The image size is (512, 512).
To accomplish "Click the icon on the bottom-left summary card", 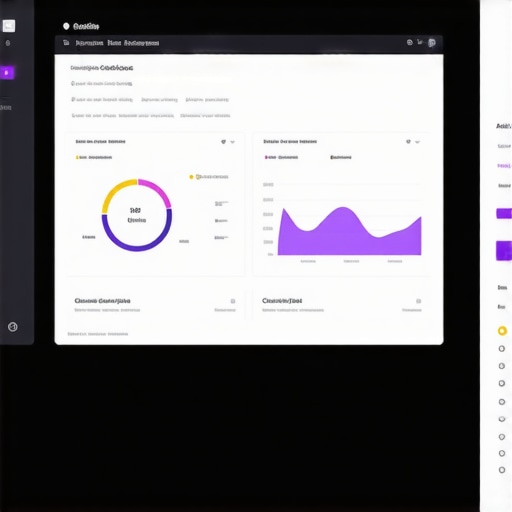I will point(233,301).
